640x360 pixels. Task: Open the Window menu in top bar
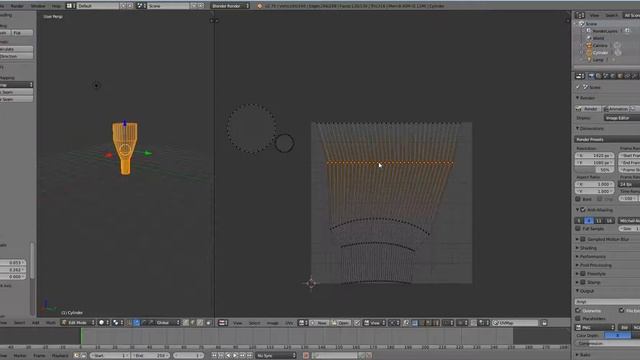point(38,6)
